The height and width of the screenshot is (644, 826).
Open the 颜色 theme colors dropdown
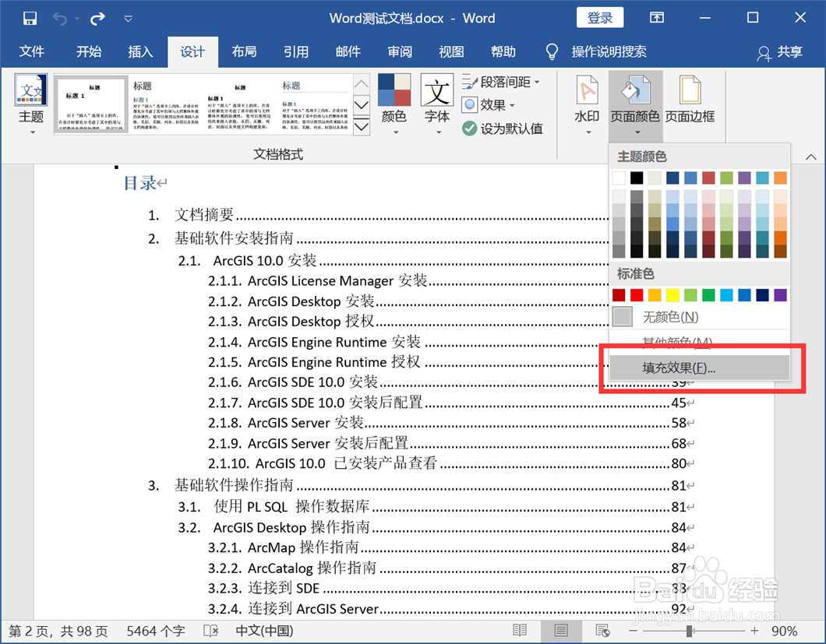pyautogui.click(x=394, y=104)
